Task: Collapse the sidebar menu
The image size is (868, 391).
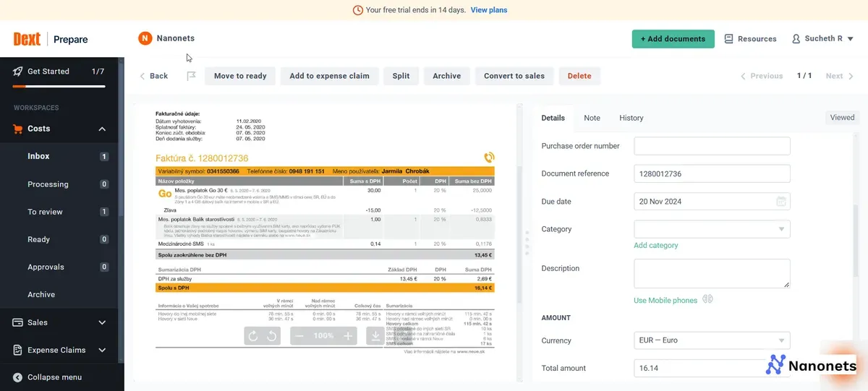Action: (x=48, y=377)
